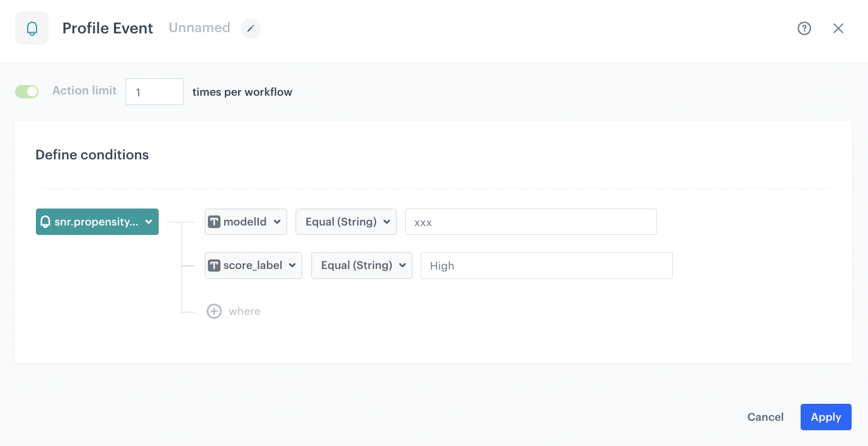The width and height of the screenshot is (868, 446).
Task: Disable the Action limit toggle
Action: coord(26,91)
